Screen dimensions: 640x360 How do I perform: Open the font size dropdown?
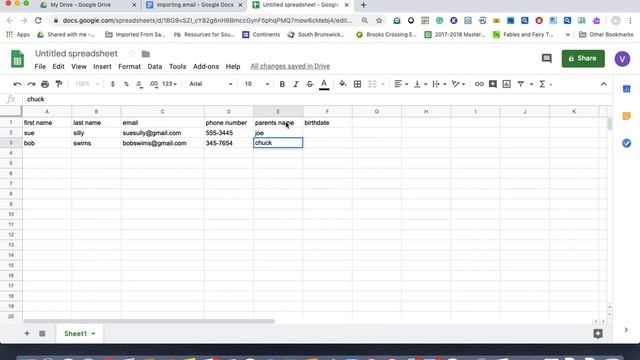tap(256, 84)
